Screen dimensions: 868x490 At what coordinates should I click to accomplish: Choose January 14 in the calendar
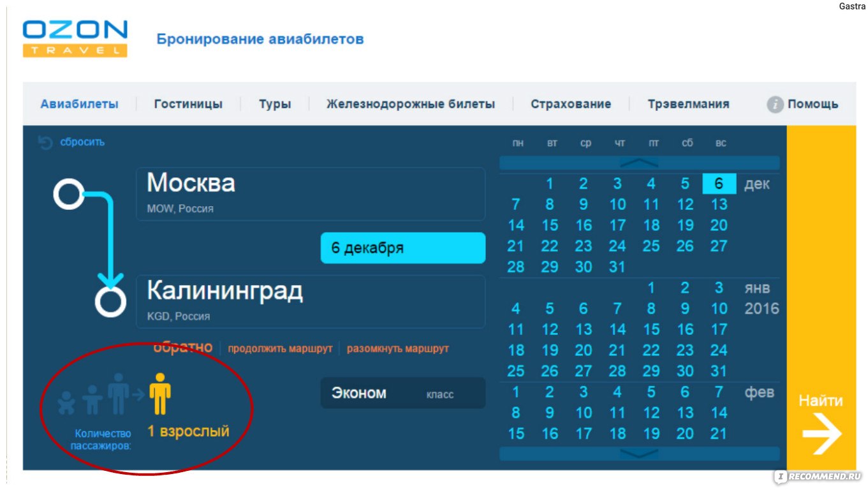617,329
